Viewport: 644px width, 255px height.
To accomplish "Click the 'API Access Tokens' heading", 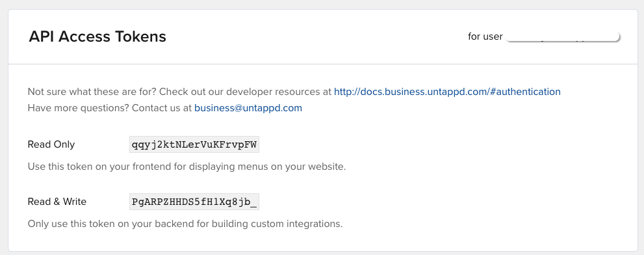I will (97, 36).
